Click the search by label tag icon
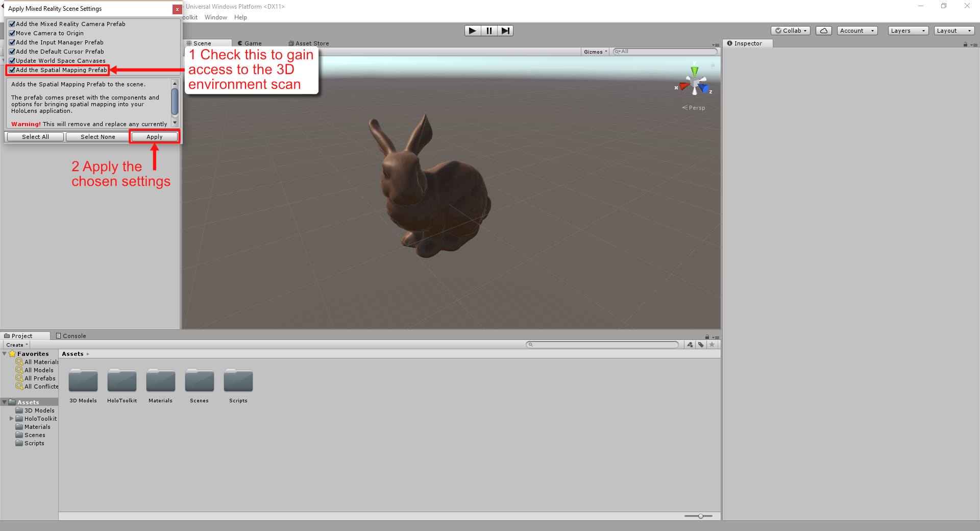This screenshot has width=980, height=531. click(701, 345)
